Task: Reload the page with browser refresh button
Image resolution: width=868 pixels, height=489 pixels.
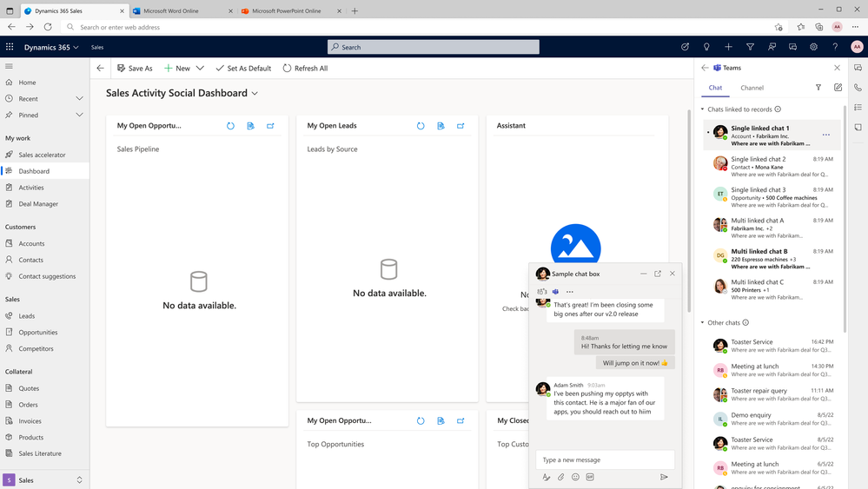Action: coord(48,27)
